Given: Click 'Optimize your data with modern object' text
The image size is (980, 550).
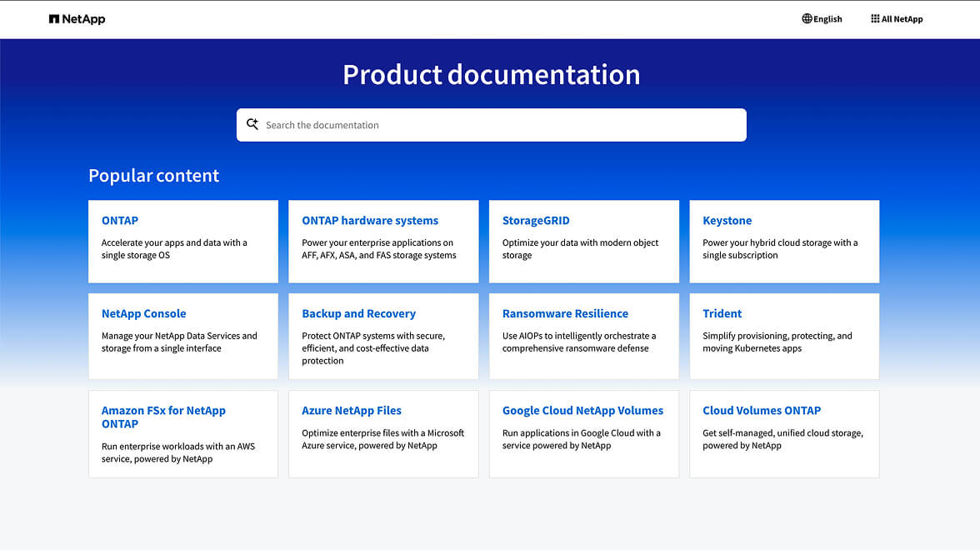Looking at the screenshot, I should click(x=580, y=248).
